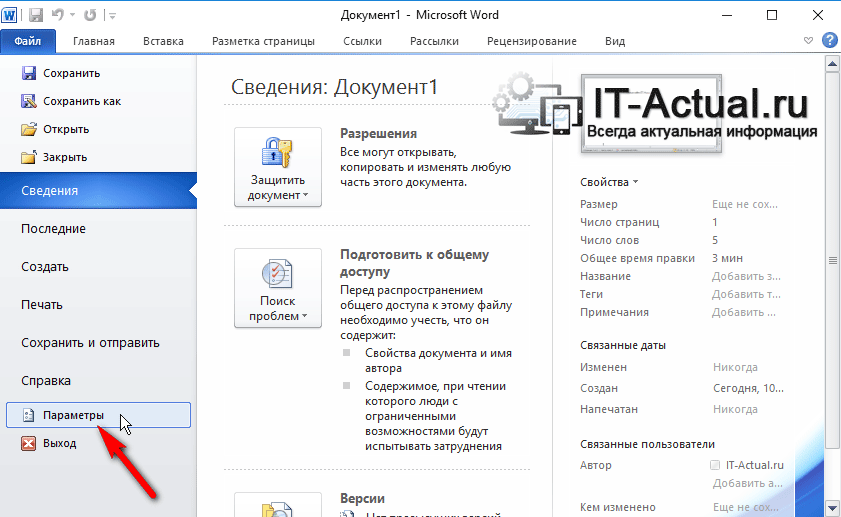Click the red Выход icon

tap(29, 443)
